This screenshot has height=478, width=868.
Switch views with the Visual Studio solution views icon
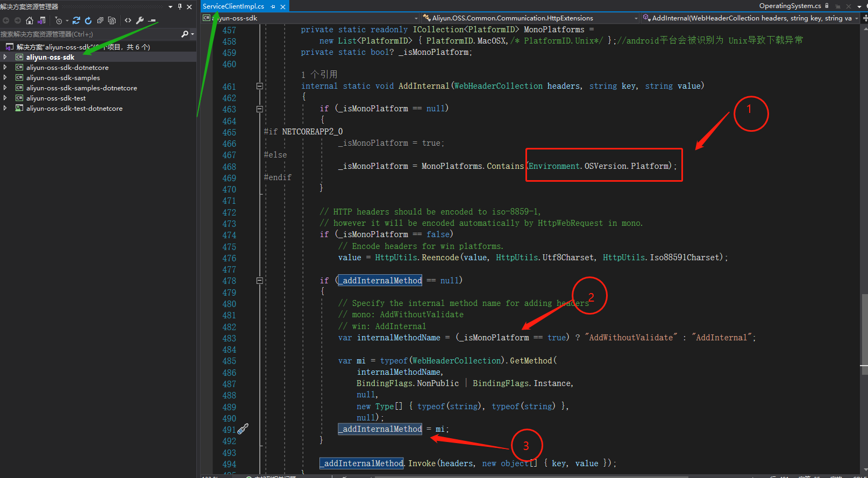tap(41, 20)
